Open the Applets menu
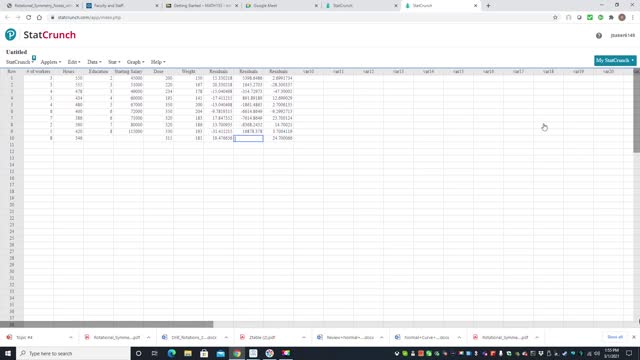640x360 pixels. click(51, 62)
